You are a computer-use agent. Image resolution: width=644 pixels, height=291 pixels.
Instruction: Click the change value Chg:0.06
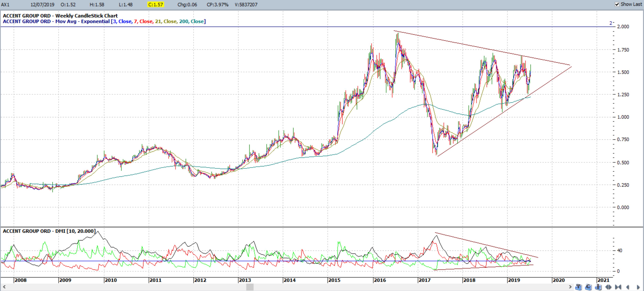click(187, 4)
